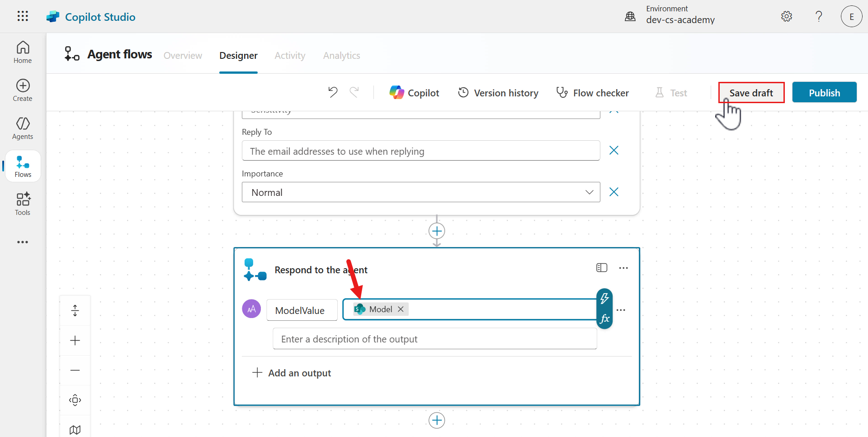Open settings gear icon

pos(786,17)
